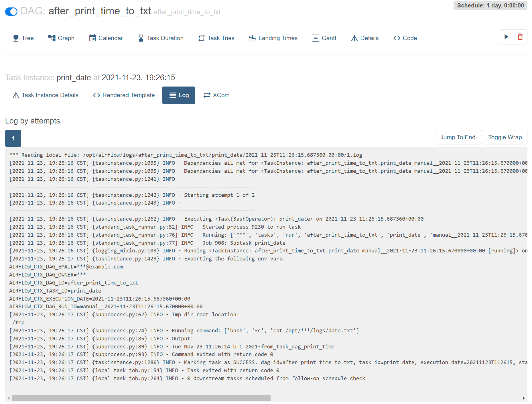Image resolution: width=532 pixels, height=404 pixels.
Task: Open the Graph view
Action: tap(61, 38)
